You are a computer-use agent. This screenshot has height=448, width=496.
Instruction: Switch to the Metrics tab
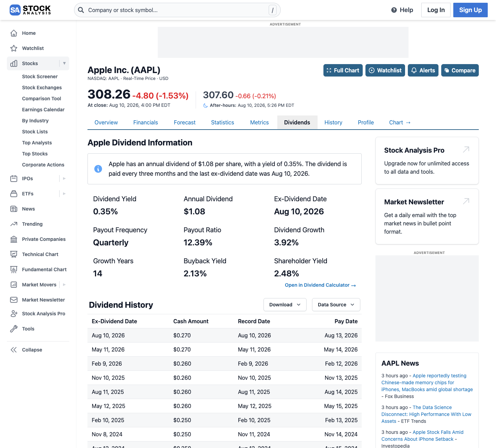[259, 122]
